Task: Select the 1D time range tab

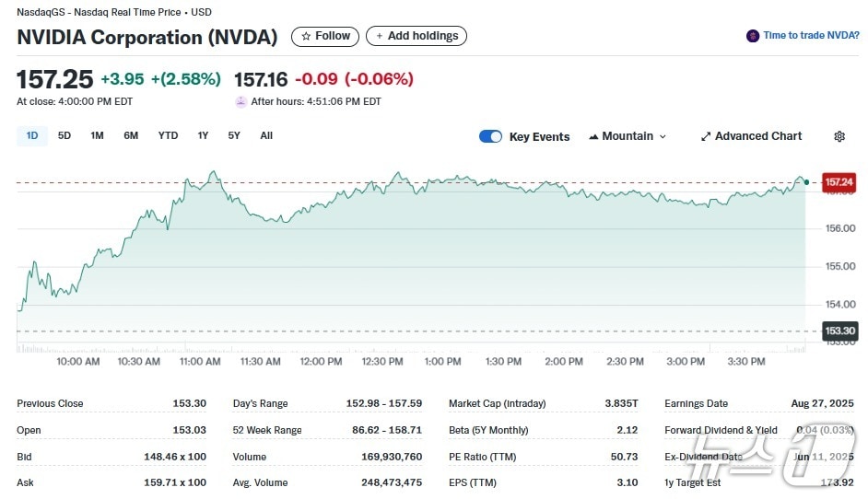Action: 32,136
